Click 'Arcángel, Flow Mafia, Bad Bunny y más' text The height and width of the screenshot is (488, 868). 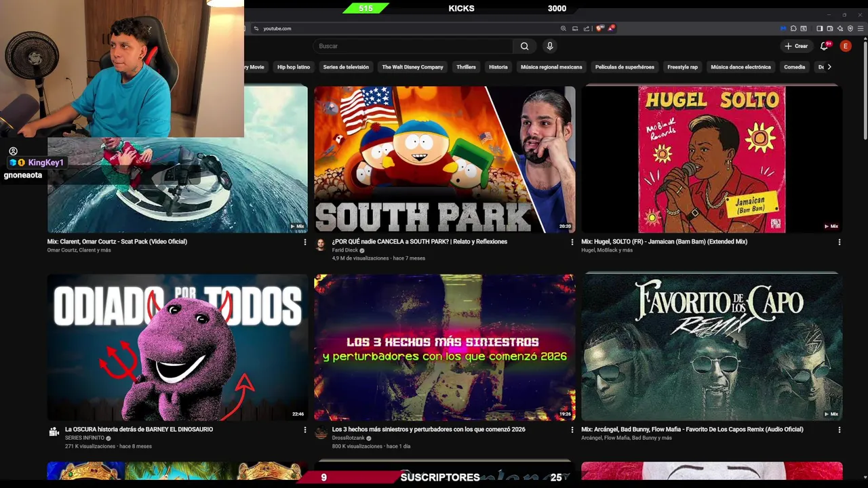pos(627,438)
